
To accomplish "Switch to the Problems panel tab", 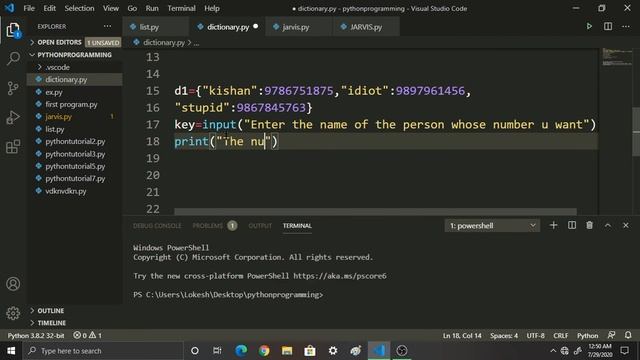I will point(215,226).
